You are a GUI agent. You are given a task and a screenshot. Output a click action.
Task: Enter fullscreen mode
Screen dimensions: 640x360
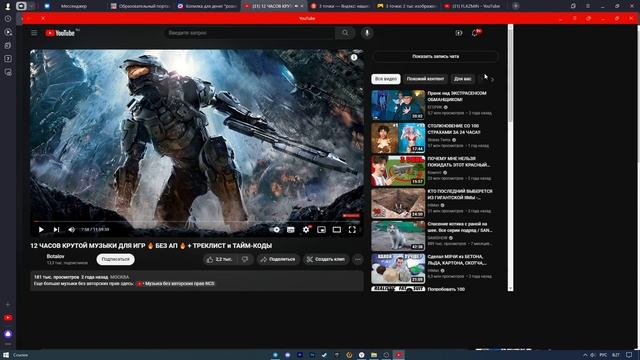coord(352,230)
